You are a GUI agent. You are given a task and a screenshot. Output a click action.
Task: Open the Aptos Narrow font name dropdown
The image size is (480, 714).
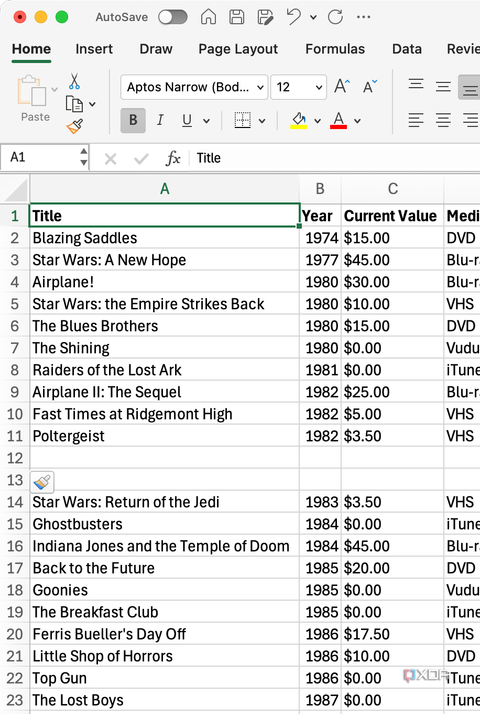[x=194, y=87]
